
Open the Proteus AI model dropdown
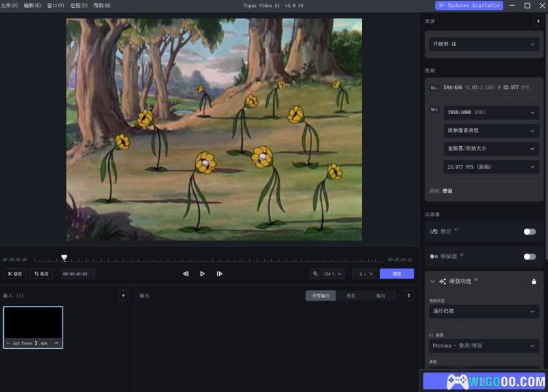point(483,346)
